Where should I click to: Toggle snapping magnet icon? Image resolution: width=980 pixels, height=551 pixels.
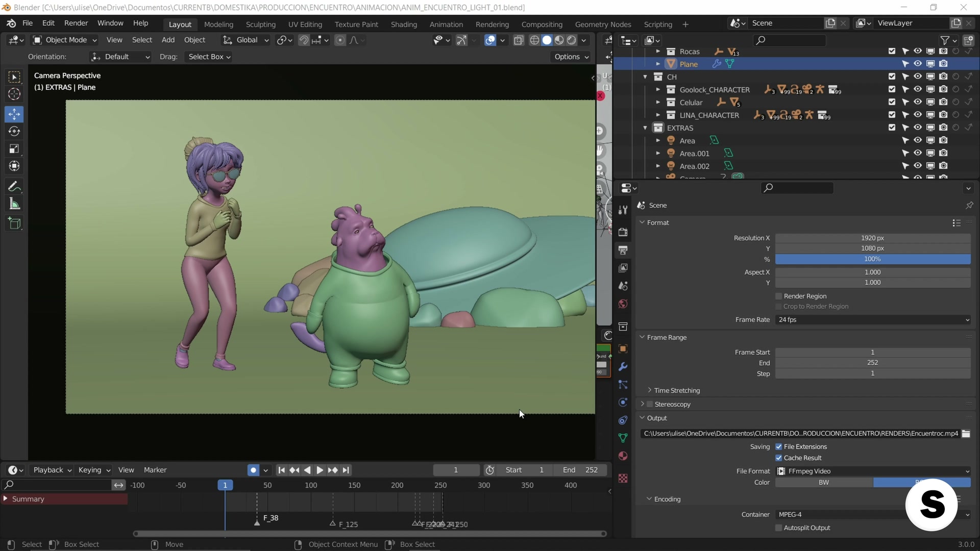coord(304,40)
